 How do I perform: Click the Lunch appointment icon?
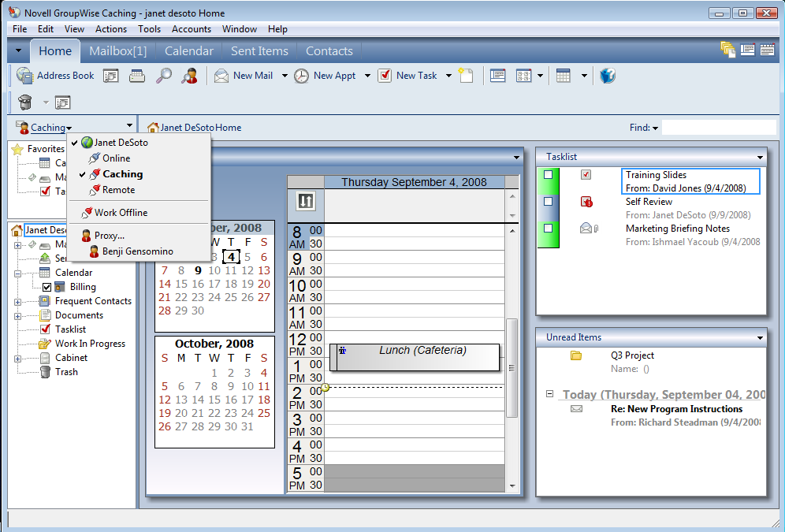pos(342,350)
